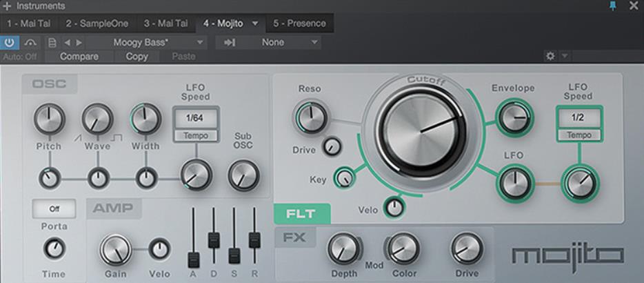Expand the arrow next to the gear
644x283 pixels.
564,57
